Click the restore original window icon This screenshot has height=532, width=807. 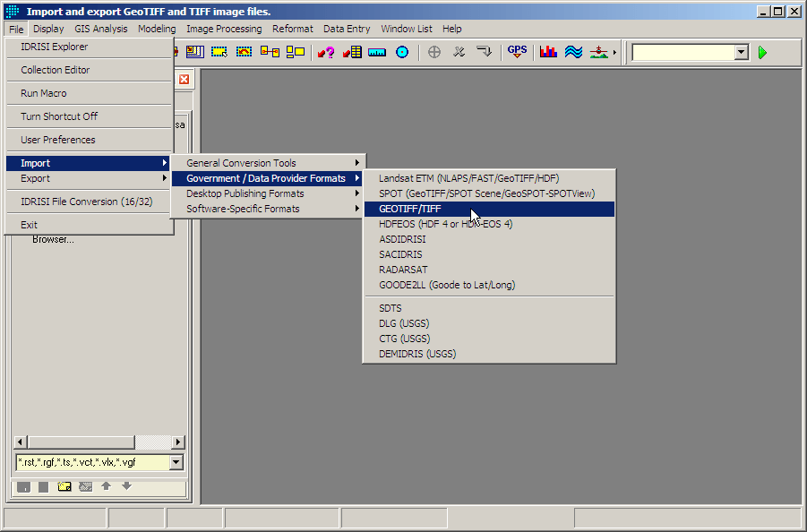[244, 52]
